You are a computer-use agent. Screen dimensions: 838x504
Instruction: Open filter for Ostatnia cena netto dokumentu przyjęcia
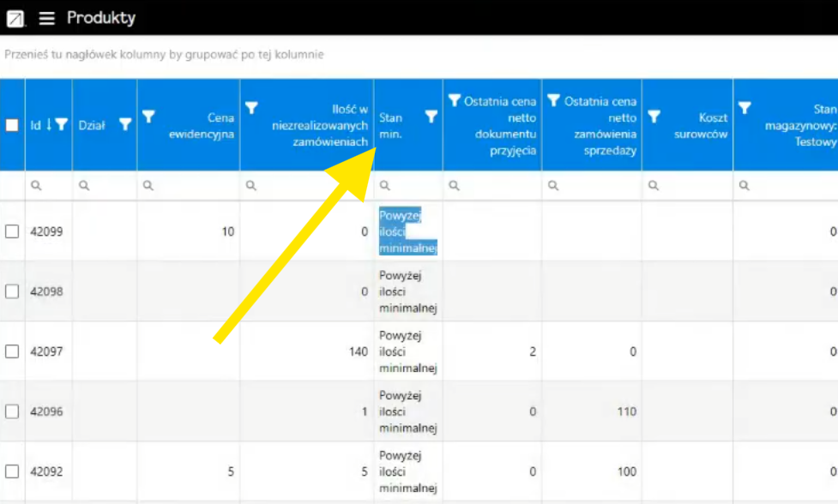(x=454, y=101)
